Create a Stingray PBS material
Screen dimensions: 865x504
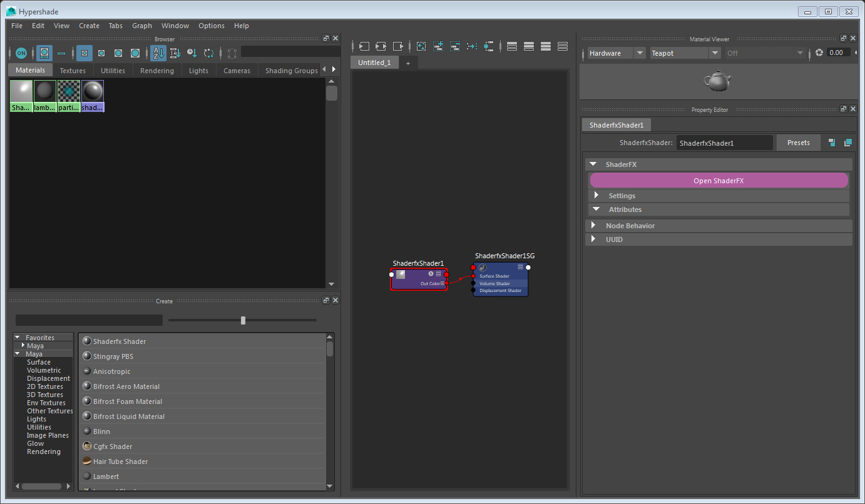203,356
